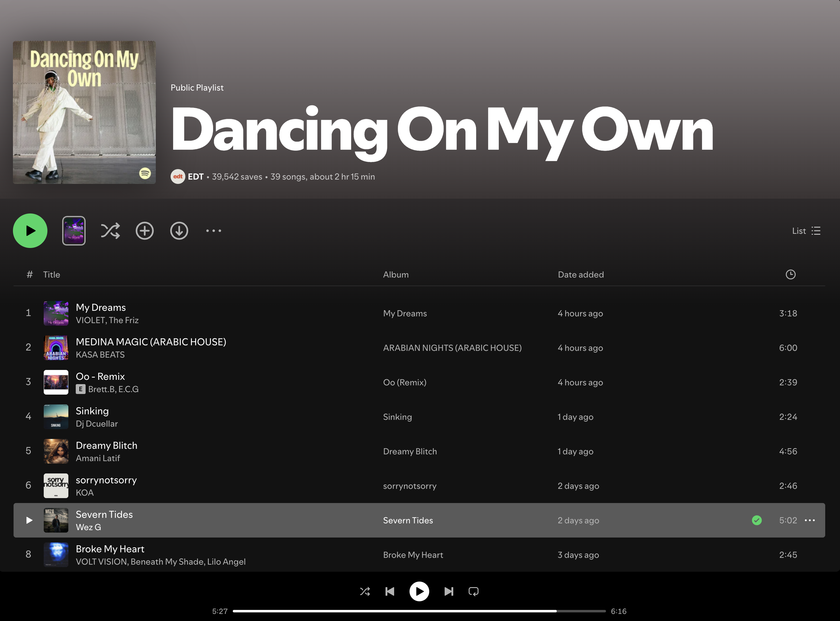
Task: Resume playback with the white play button
Action: click(x=419, y=591)
